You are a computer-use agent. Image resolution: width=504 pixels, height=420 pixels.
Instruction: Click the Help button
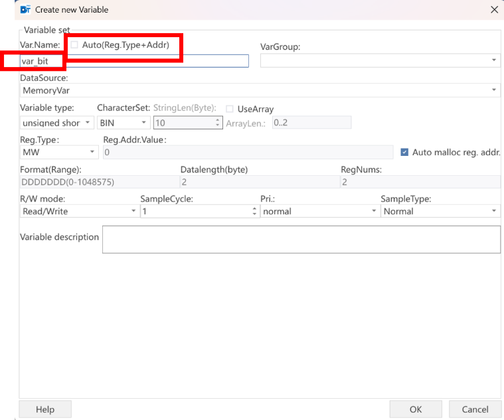click(45, 409)
